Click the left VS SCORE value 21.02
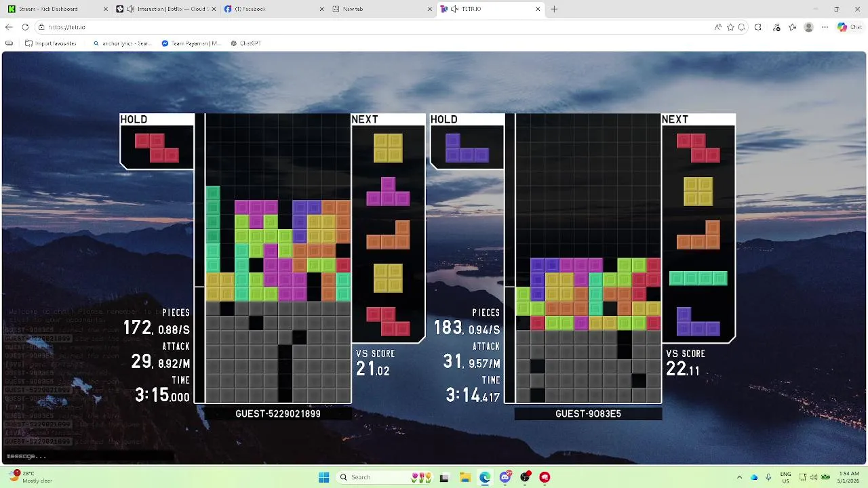Viewport: 868px width, 488px height. (x=373, y=369)
